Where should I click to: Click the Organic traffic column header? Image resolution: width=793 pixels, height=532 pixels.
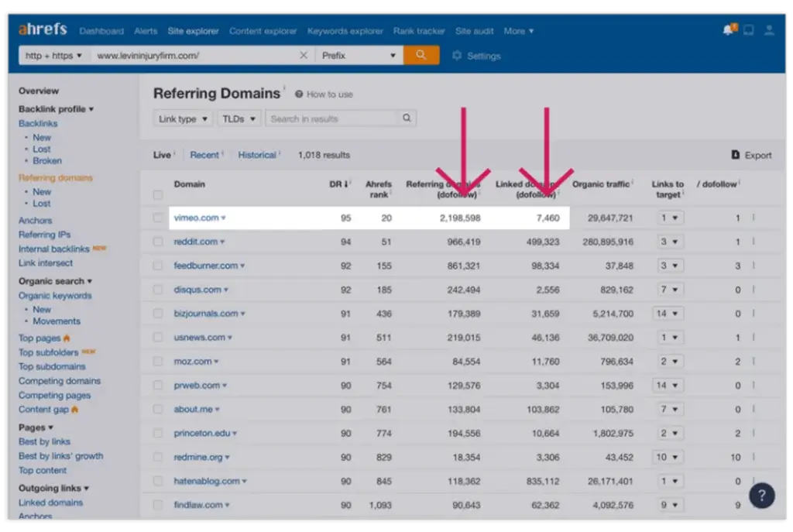point(601,184)
